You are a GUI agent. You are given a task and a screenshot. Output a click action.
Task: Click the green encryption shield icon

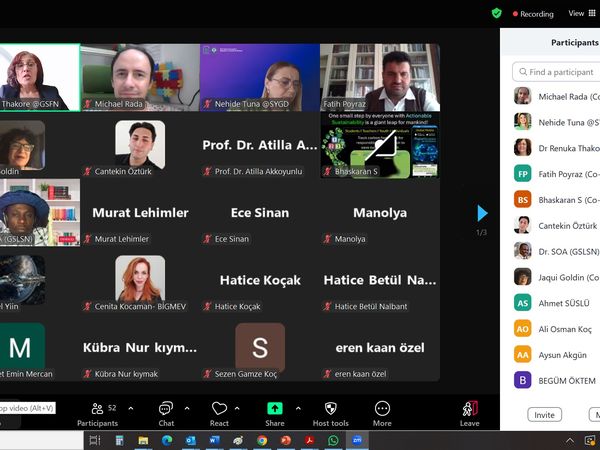(x=496, y=13)
